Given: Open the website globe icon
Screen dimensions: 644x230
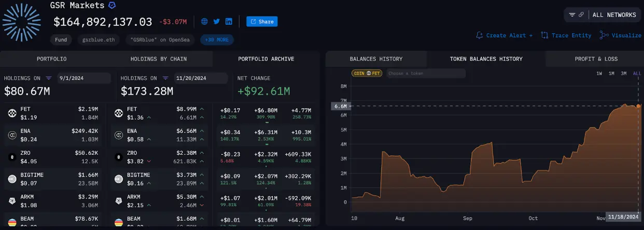Looking at the screenshot, I should click(204, 22).
